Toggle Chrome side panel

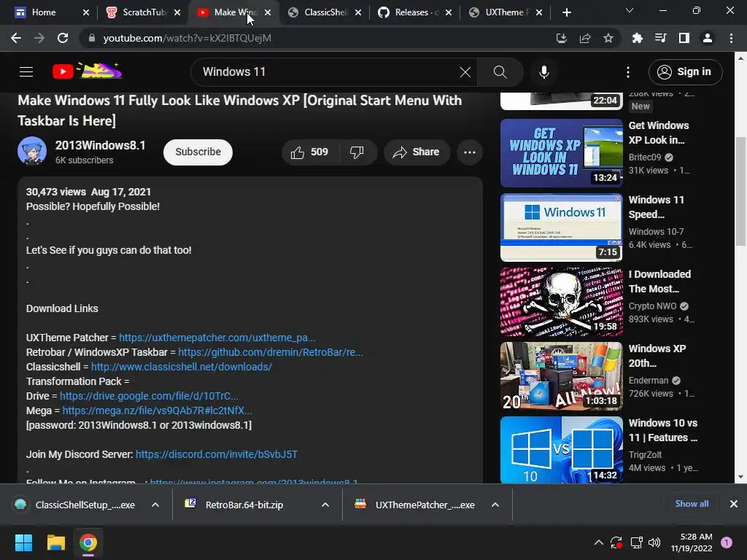pos(684,38)
